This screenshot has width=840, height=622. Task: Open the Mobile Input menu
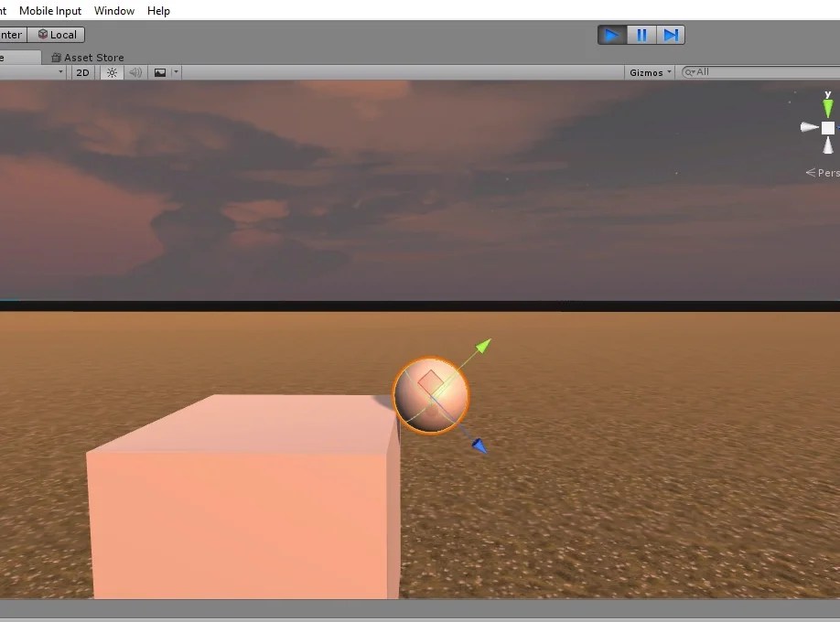point(49,10)
